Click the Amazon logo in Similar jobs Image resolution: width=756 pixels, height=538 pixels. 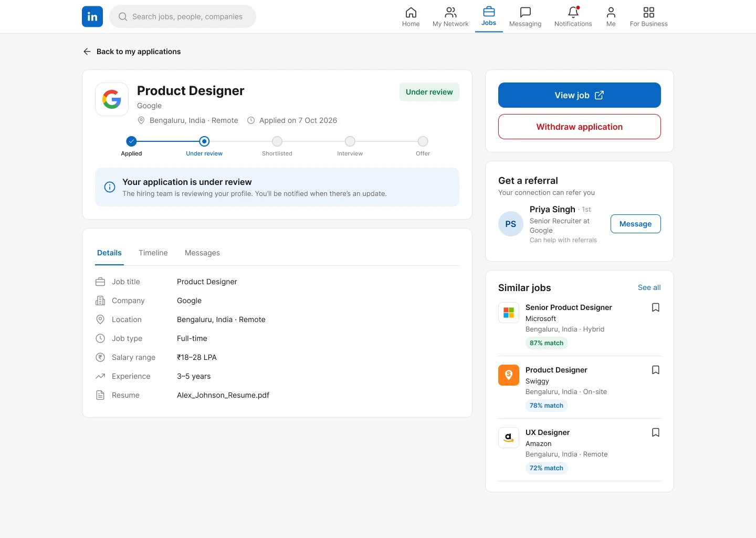[x=509, y=438]
